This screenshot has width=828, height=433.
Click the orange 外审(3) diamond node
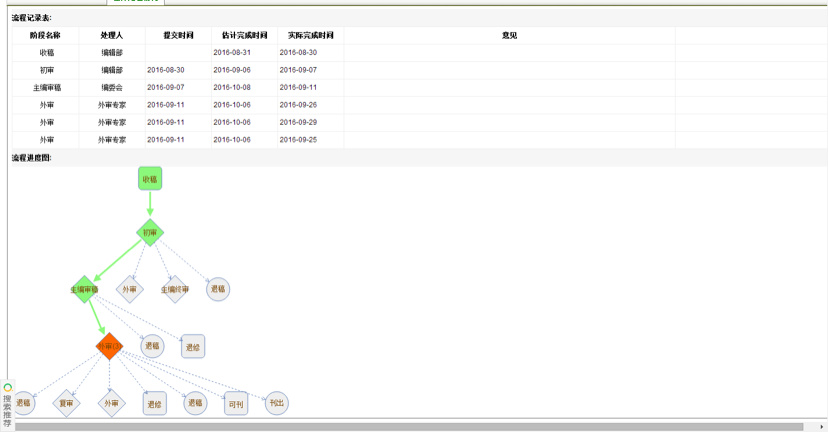pos(109,346)
